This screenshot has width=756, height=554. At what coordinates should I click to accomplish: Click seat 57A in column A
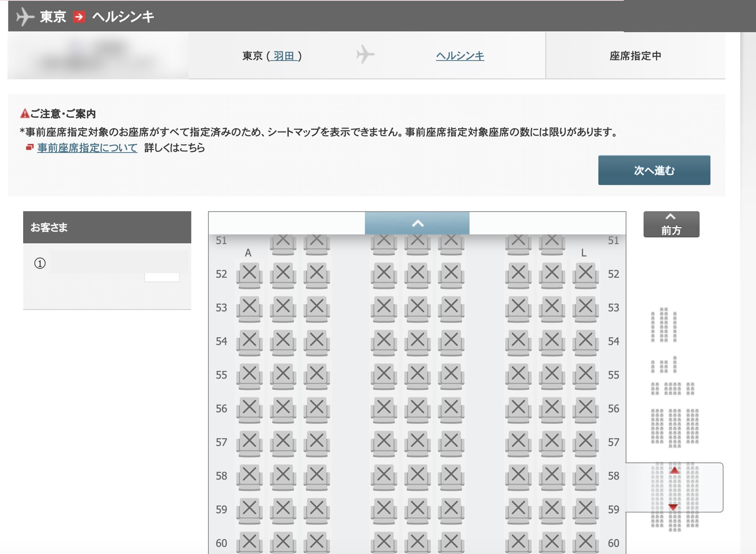pyautogui.click(x=249, y=443)
